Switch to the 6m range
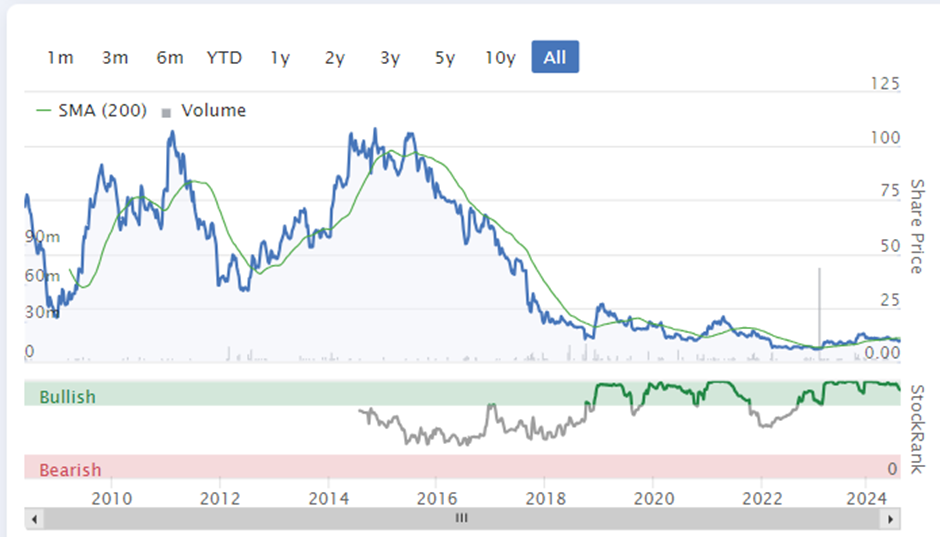 coord(170,58)
